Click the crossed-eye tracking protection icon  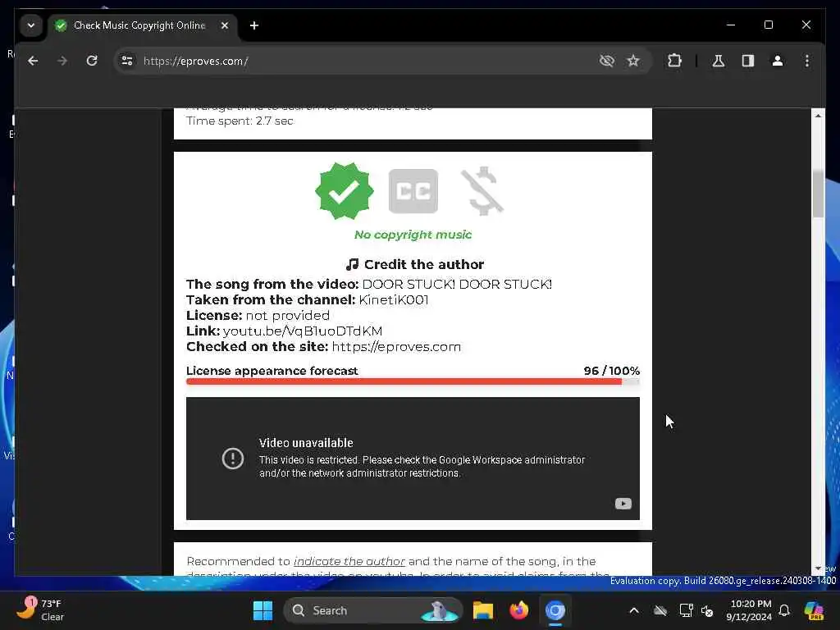tap(606, 61)
